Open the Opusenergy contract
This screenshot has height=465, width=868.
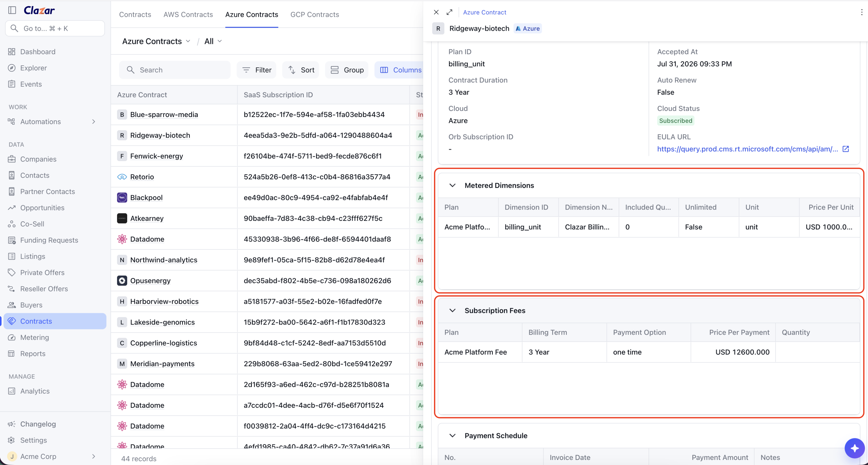(150, 280)
